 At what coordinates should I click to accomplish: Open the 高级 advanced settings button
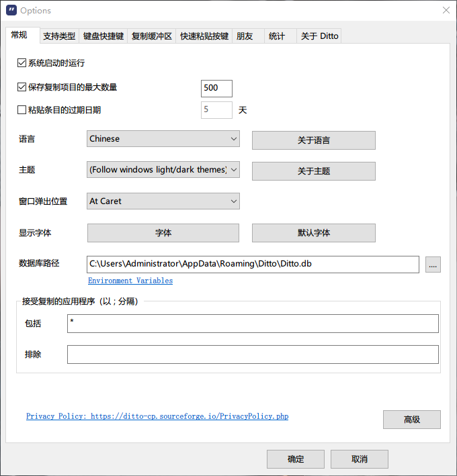point(412,420)
